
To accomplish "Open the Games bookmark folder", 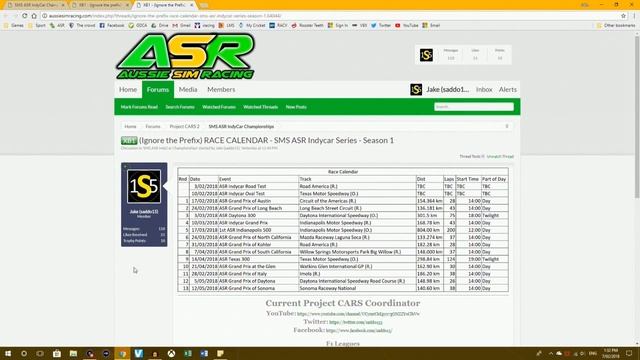I will pyautogui.click(x=13, y=25).
